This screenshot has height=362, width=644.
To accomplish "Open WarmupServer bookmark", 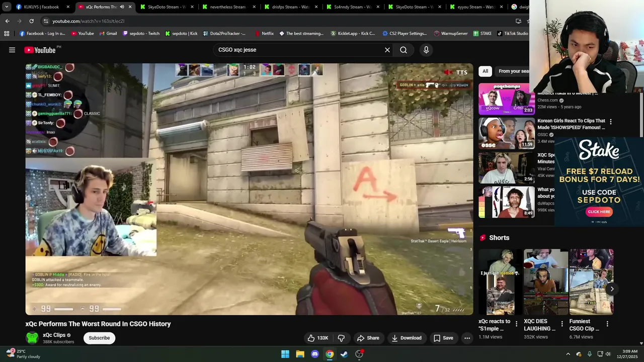I will pyautogui.click(x=451, y=34).
